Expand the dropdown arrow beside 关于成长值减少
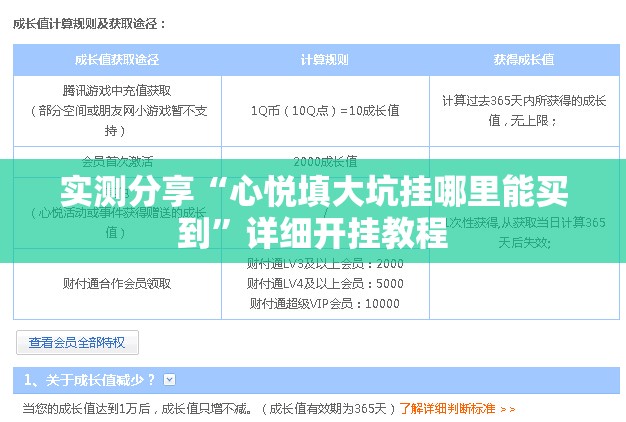626x422 pixels. coord(170,379)
